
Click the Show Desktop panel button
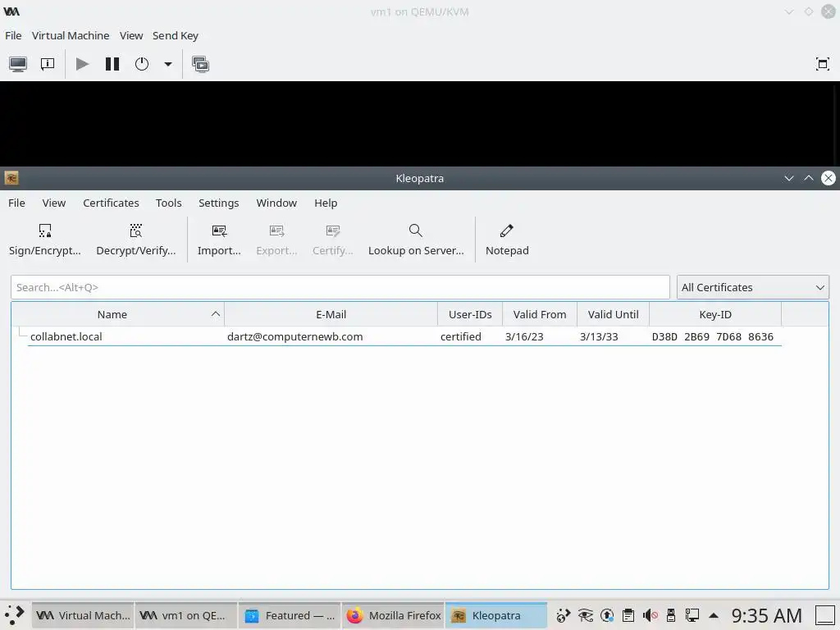click(x=825, y=615)
